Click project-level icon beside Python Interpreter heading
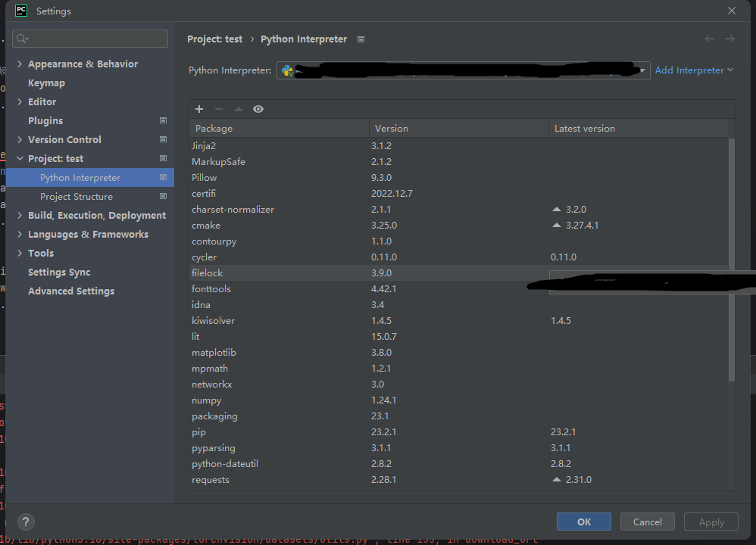This screenshot has height=545, width=756. click(361, 39)
